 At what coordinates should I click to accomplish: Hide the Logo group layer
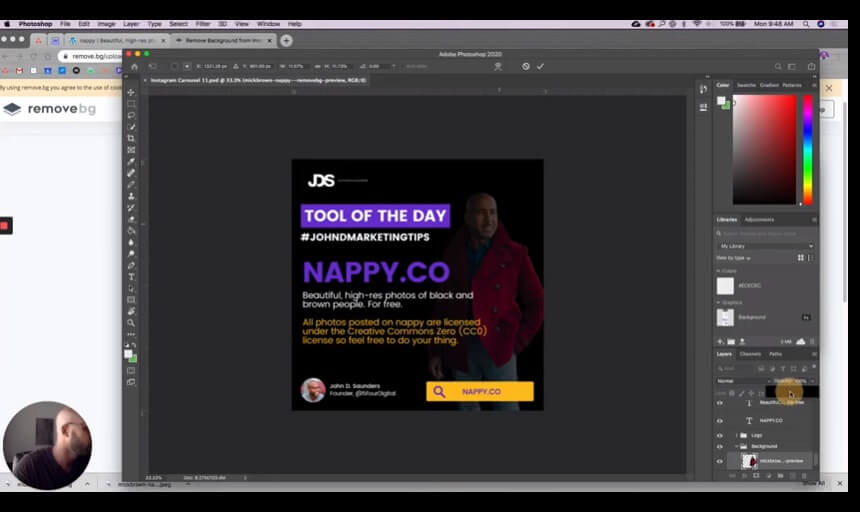point(720,436)
